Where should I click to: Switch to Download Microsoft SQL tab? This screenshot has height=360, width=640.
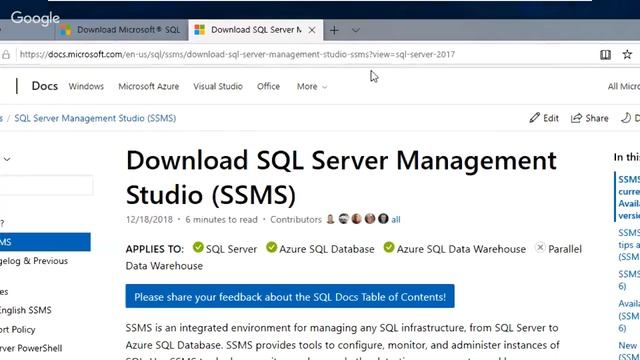coord(121,30)
